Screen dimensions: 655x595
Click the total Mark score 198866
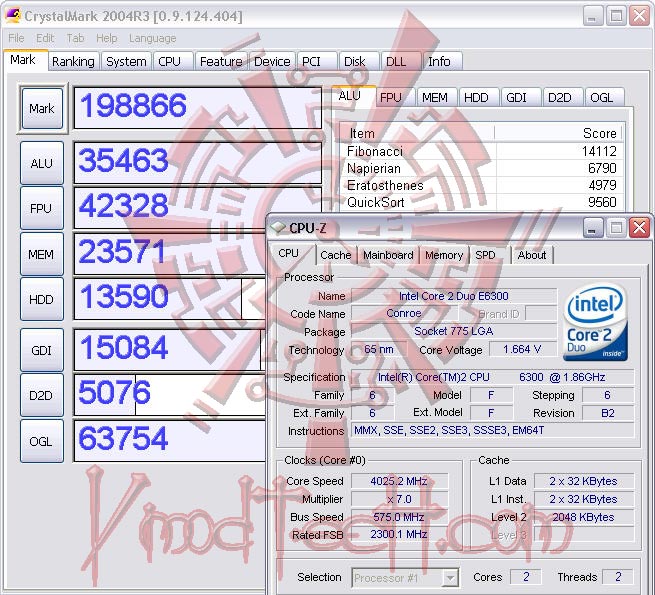tap(197, 107)
